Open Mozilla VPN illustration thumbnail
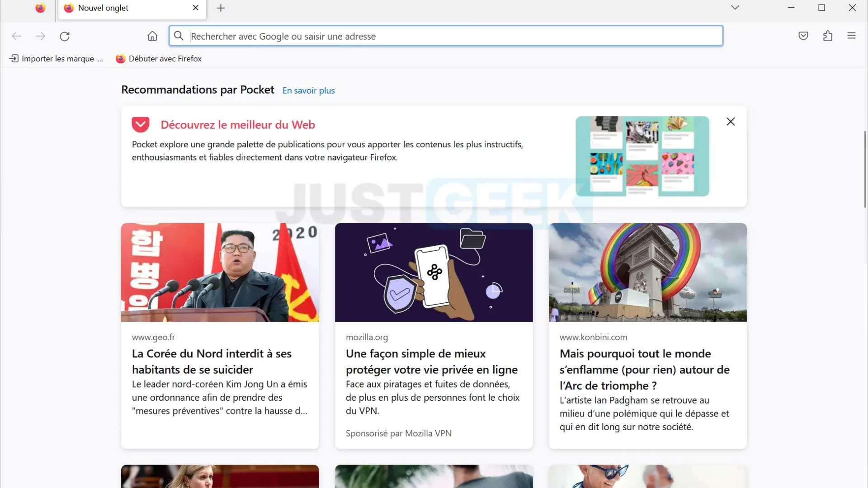 pos(434,272)
